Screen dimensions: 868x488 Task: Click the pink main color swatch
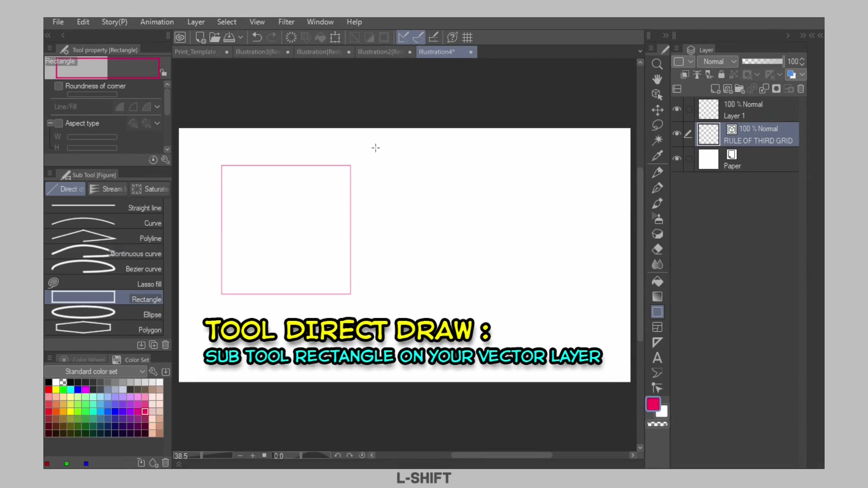click(652, 404)
